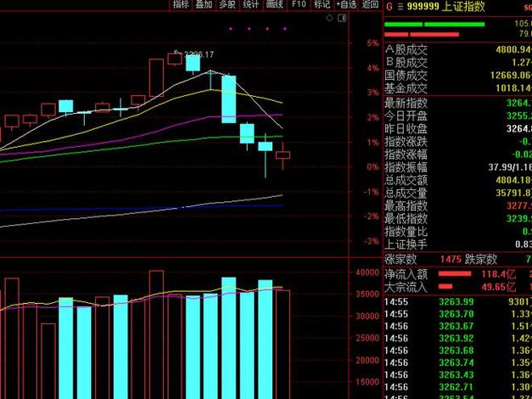This screenshot has height=399, width=532.
Task: Select tick price 3263.99 at 14:55
Action: coord(456,302)
